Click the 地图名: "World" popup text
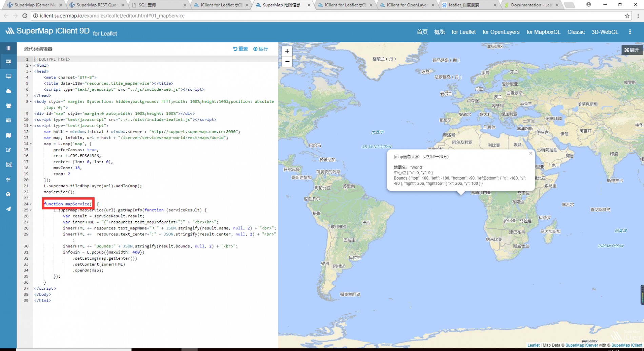This screenshot has height=351, width=644. (408, 167)
